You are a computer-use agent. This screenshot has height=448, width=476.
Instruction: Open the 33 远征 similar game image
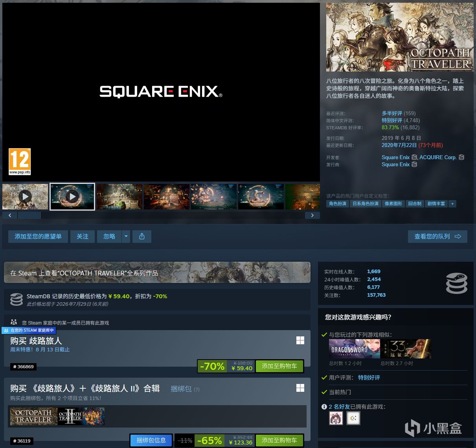pos(406,349)
